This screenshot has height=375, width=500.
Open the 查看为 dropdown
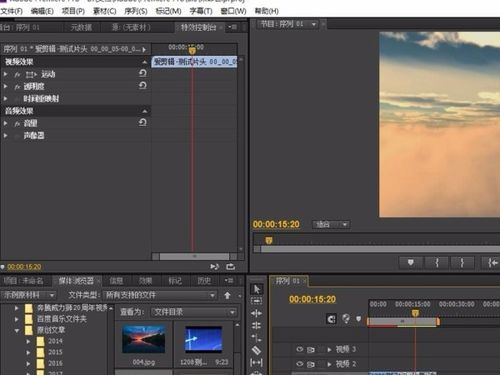click(194, 312)
